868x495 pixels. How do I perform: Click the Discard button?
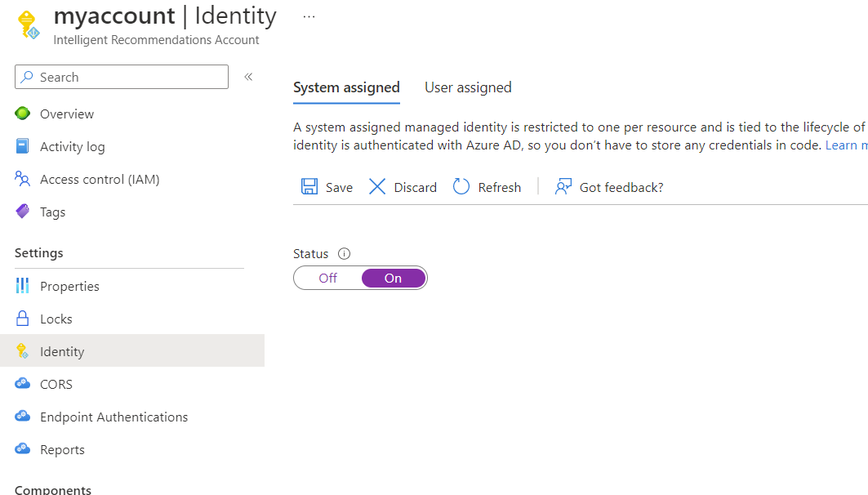tap(402, 187)
